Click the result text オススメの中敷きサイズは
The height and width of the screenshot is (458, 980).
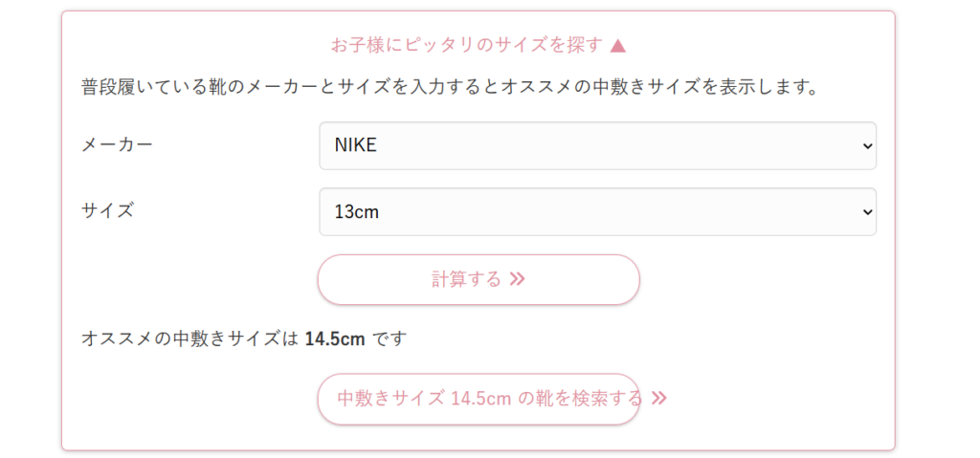[189, 338]
